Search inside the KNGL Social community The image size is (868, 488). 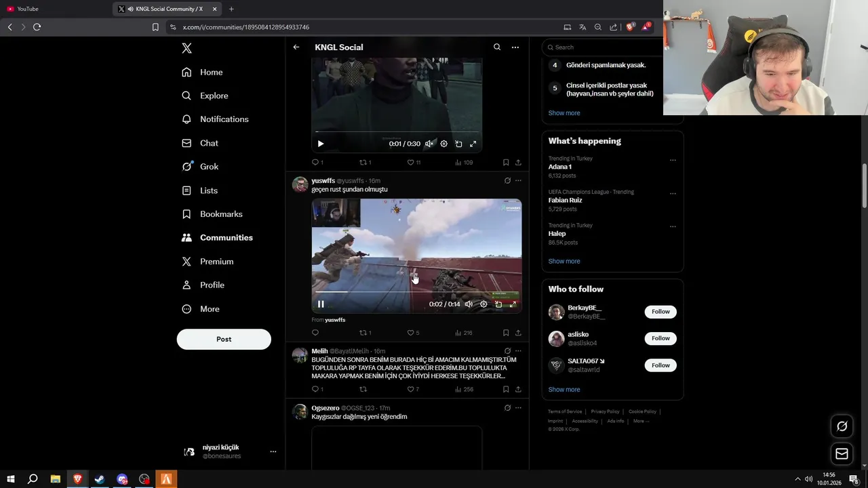coord(497,47)
